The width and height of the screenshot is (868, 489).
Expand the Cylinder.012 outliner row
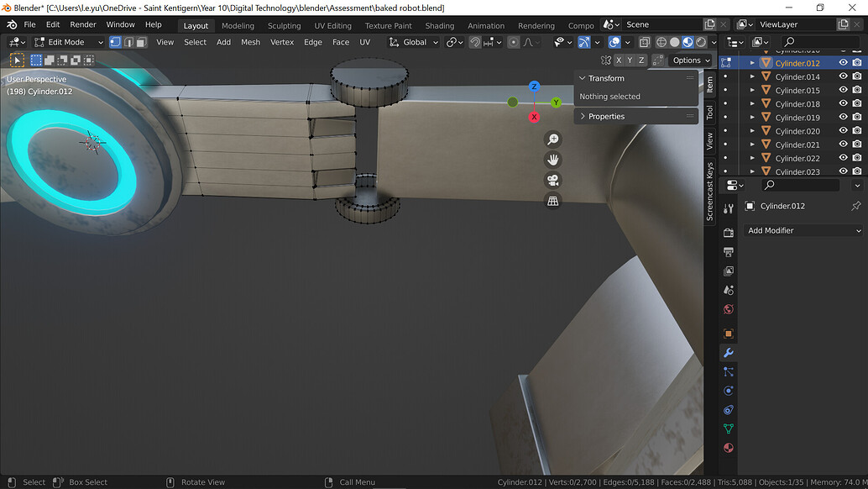pos(752,62)
